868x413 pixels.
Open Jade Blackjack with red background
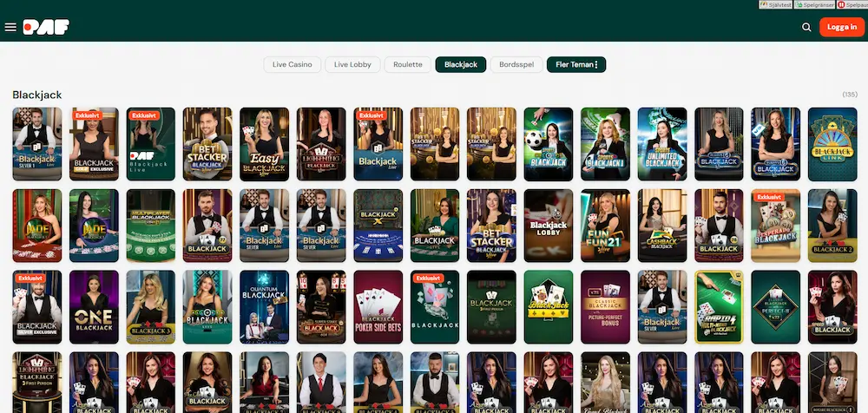pyautogui.click(x=37, y=226)
